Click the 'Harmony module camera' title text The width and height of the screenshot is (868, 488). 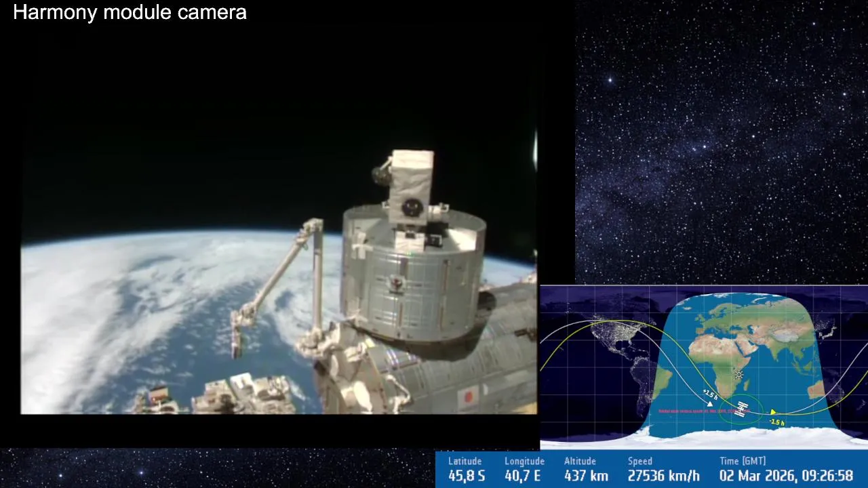(130, 12)
